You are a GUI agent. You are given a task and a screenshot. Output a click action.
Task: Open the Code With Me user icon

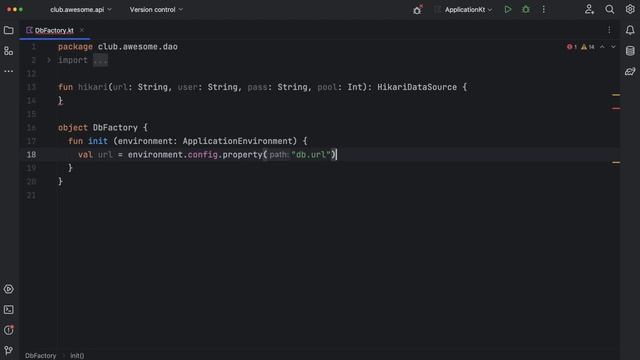589,9
